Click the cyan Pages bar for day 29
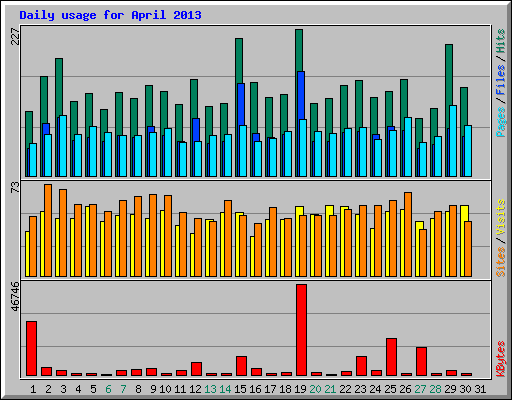512x400 pixels. tap(453, 141)
